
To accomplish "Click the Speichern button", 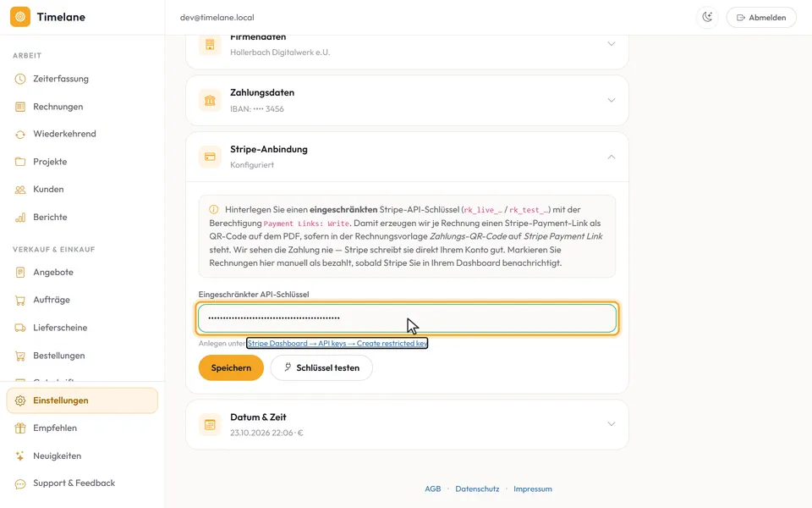I will 231,367.
